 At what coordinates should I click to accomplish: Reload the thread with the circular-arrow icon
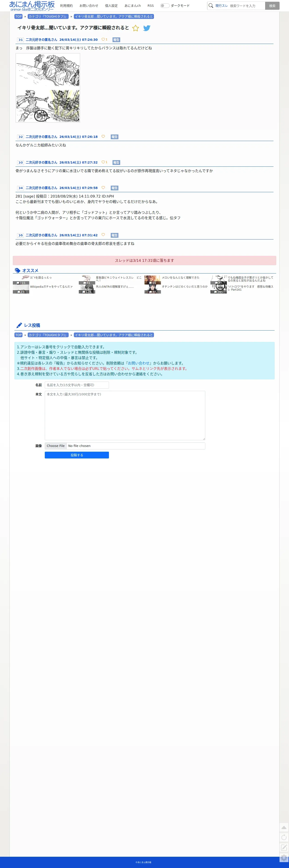pos(284,837)
